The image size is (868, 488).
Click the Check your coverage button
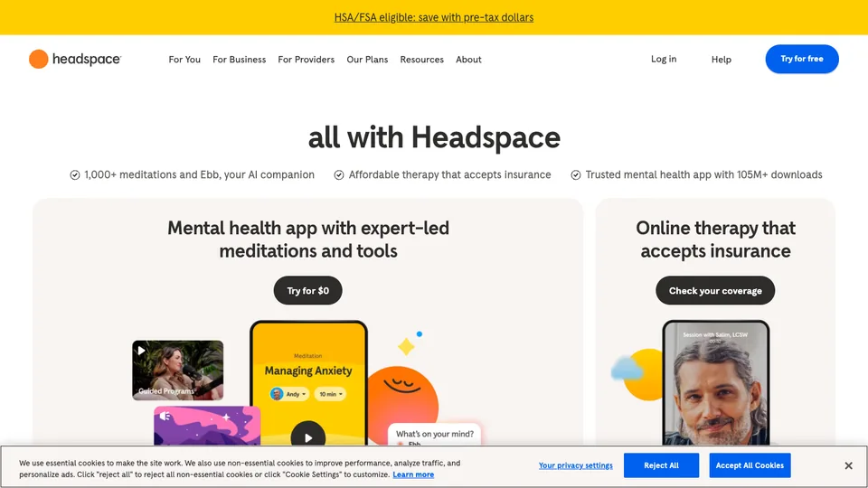[x=715, y=290]
